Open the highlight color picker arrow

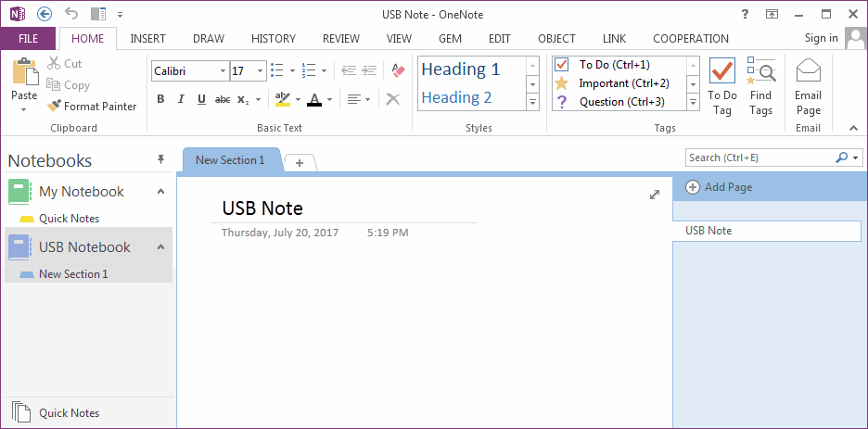[x=298, y=100]
